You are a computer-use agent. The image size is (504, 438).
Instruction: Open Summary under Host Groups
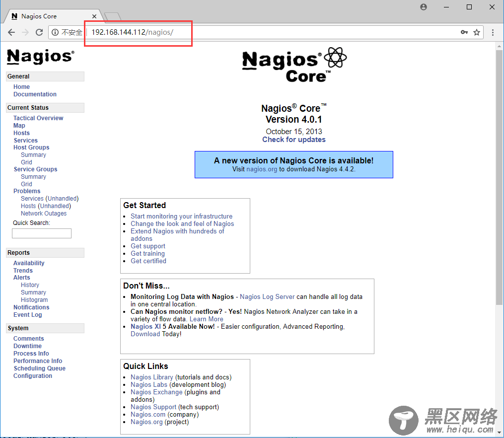(x=33, y=155)
